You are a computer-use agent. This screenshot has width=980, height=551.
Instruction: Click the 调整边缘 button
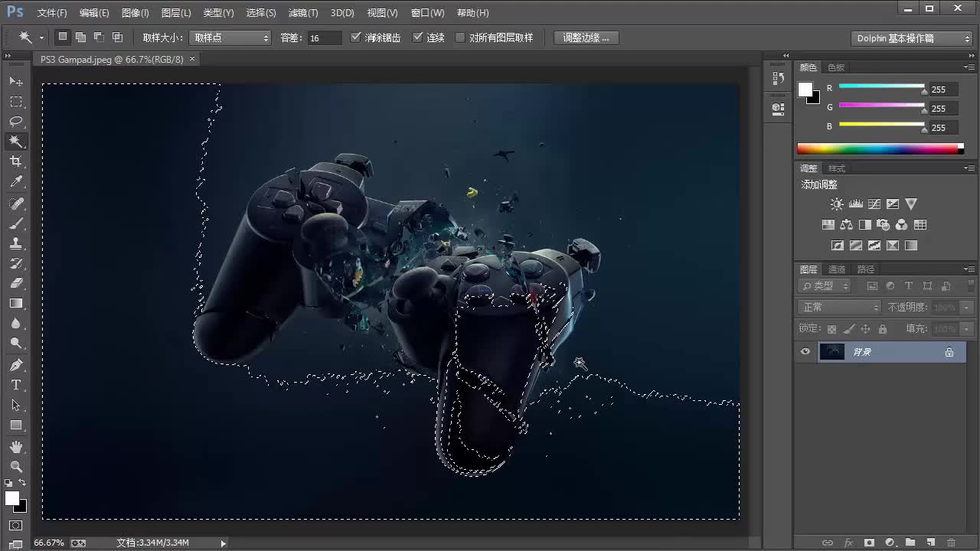click(586, 37)
